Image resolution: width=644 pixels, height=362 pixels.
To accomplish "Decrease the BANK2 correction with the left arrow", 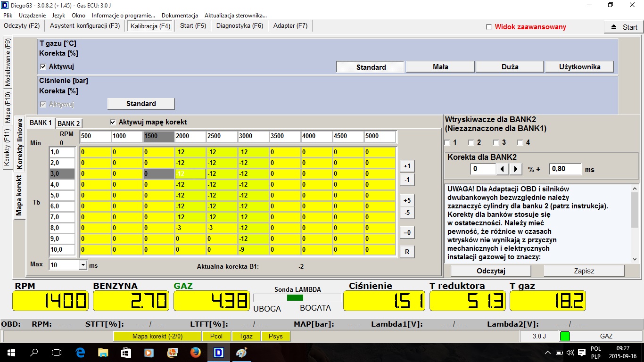I will point(502,169).
